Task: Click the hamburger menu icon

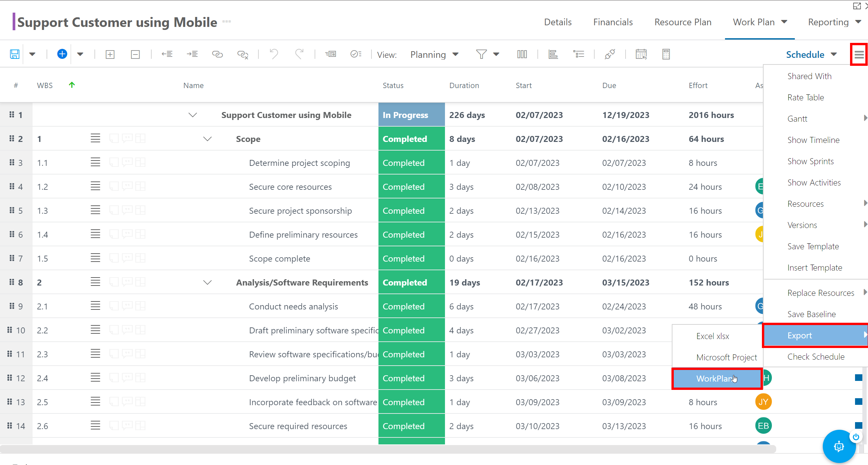Action: coord(859,54)
